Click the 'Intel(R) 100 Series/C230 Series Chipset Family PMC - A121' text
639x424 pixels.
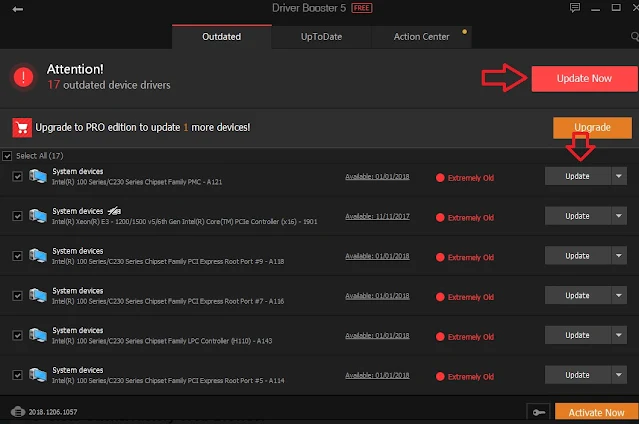(137, 182)
